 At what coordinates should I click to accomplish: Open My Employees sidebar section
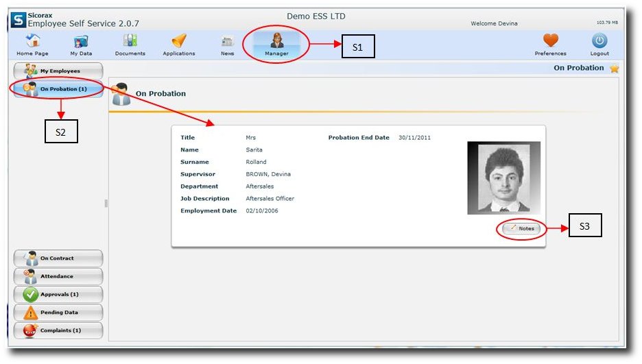(58, 71)
